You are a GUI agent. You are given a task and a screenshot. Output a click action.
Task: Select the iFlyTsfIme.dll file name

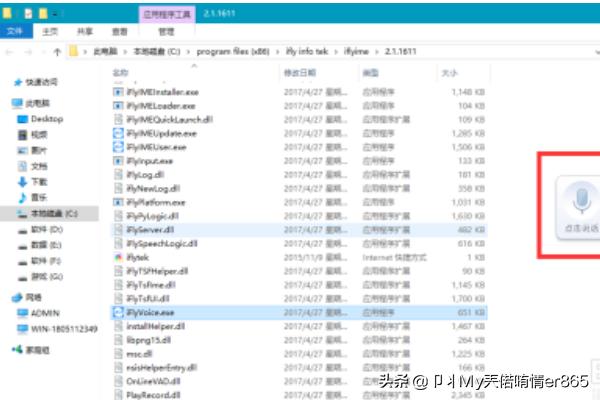click(x=151, y=285)
